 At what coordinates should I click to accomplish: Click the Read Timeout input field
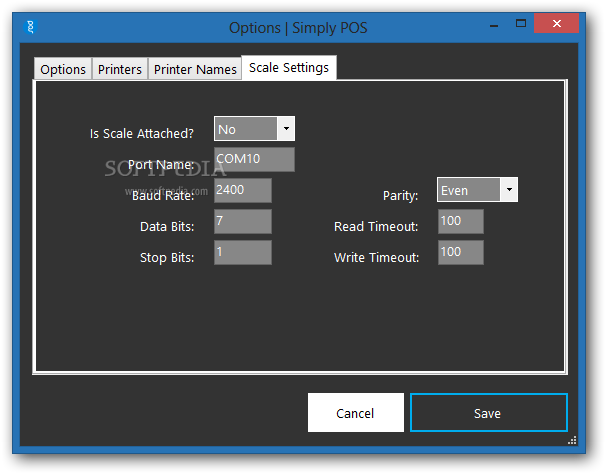pyautogui.click(x=461, y=221)
